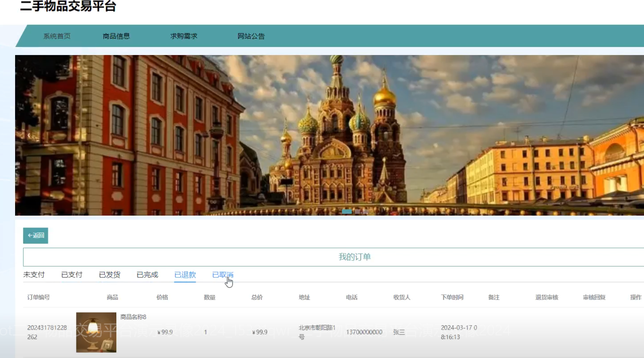Viewport: 644px width, 358px height.
Task: Click the back arrow on the 返回 button
Action: pos(30,236)
